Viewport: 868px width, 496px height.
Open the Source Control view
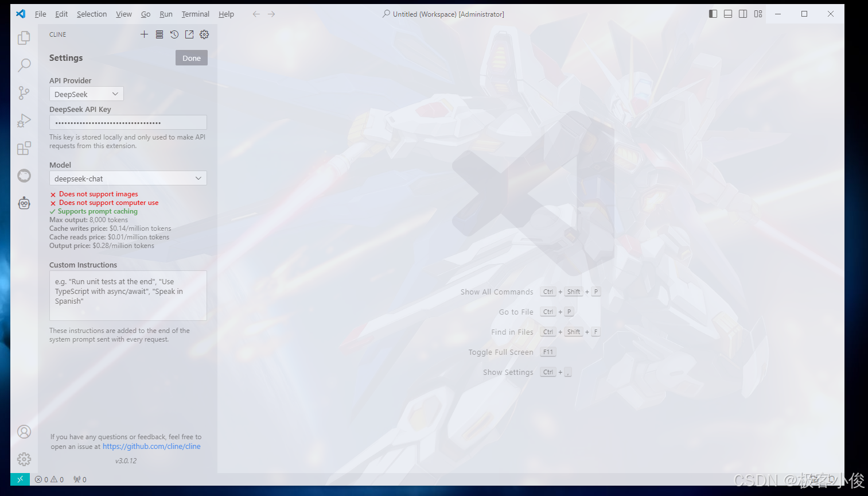point(24,92)
